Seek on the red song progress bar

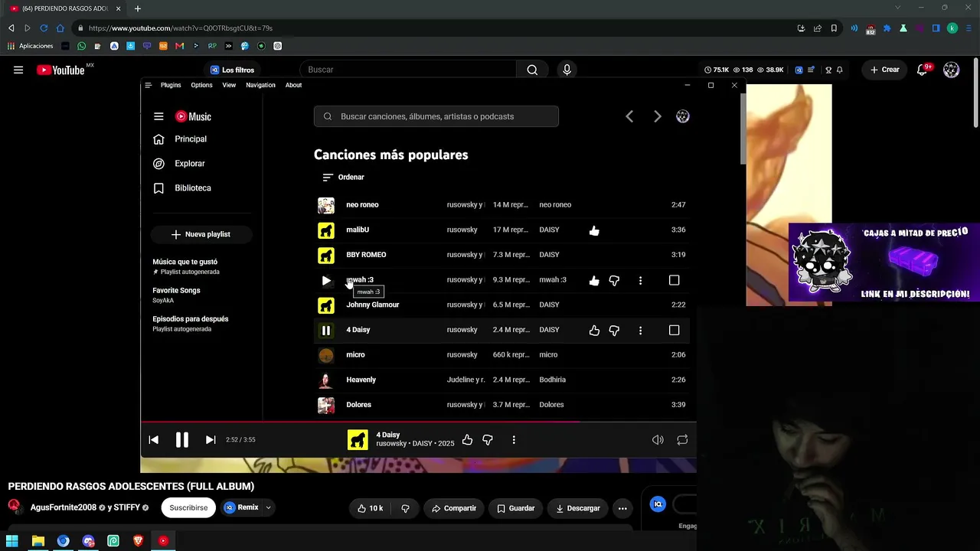tap(418, 422)
